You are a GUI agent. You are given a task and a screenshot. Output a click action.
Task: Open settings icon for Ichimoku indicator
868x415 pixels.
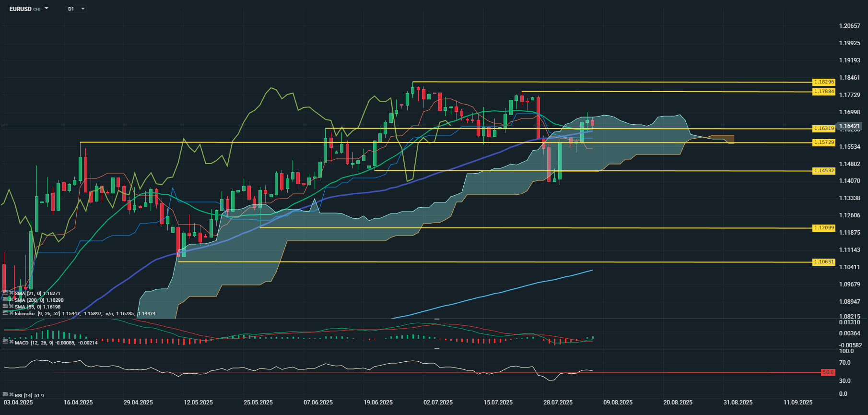click(x=5, y=313)
